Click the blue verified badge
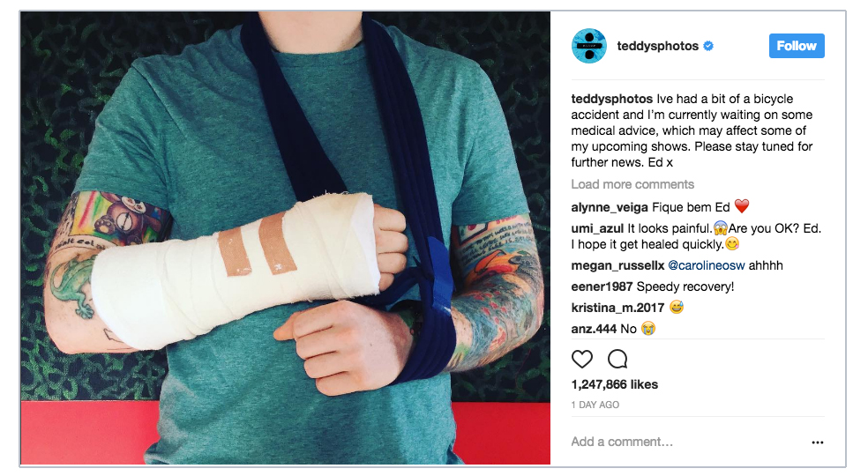The height and width of the screenshot is (476, 868). click(708, 46)
